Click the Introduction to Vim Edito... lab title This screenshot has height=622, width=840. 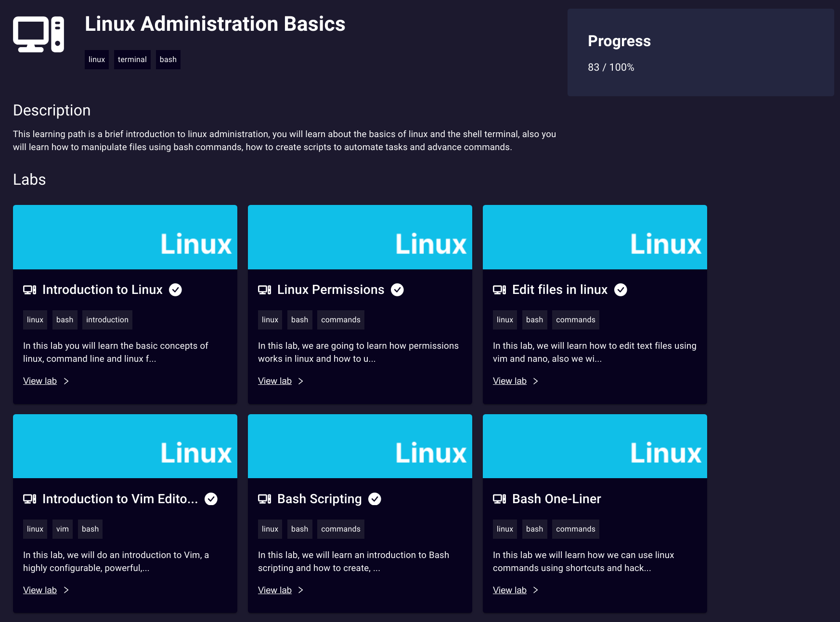pos(120,499)
